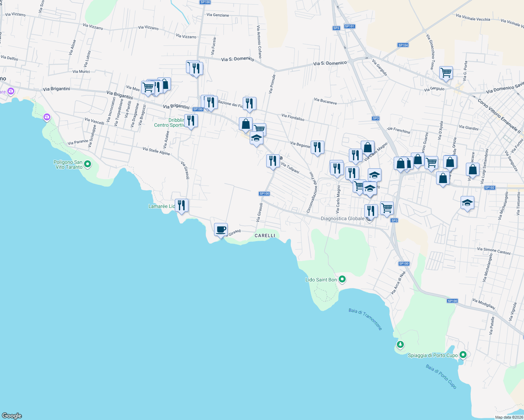Select the tree marker at Spiaggia di Porto Cupo
Screen dimensions: 524x420
[x=400, y=345]
